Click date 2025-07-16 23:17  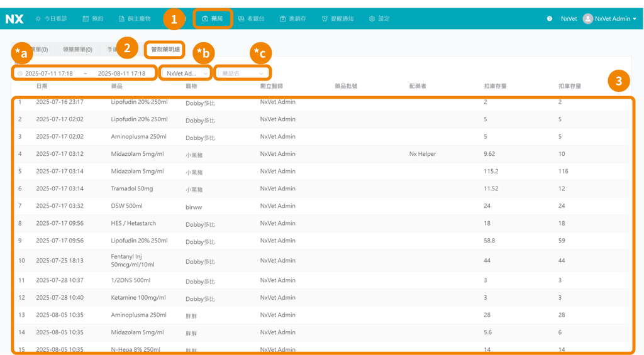[60, 102]
